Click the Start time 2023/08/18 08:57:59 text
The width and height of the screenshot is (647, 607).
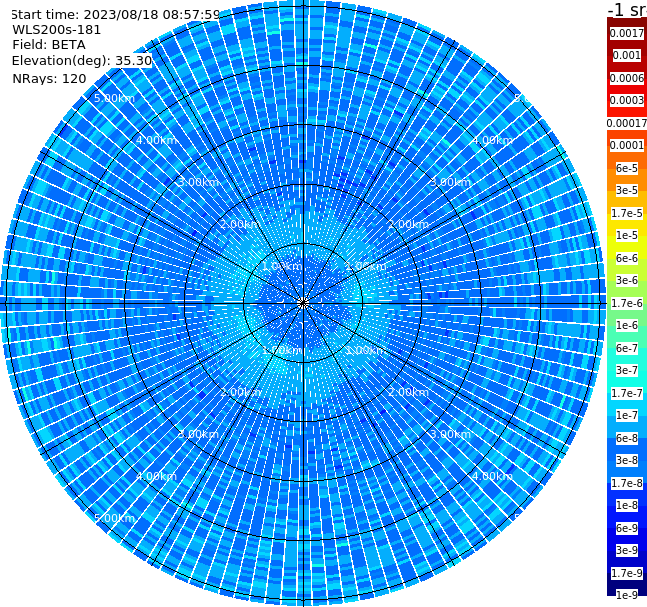[x=115, y=14]
